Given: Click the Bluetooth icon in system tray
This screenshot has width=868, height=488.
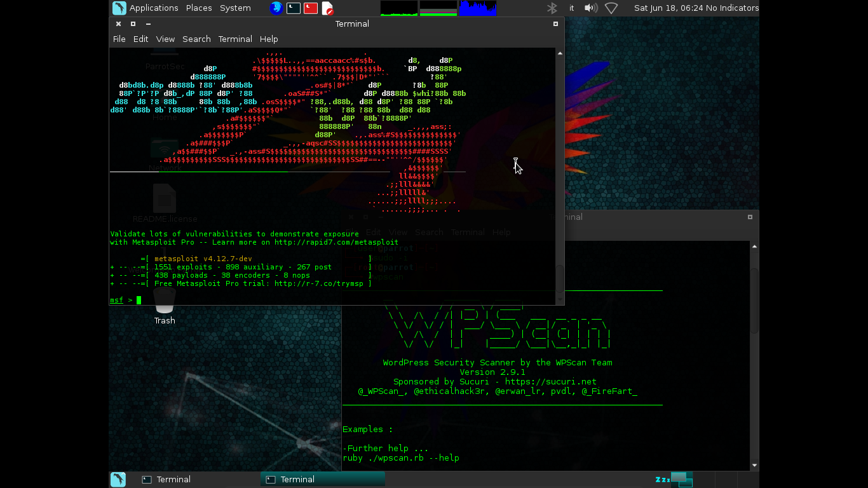Looking at the screenshot, I should click(552, 8).
